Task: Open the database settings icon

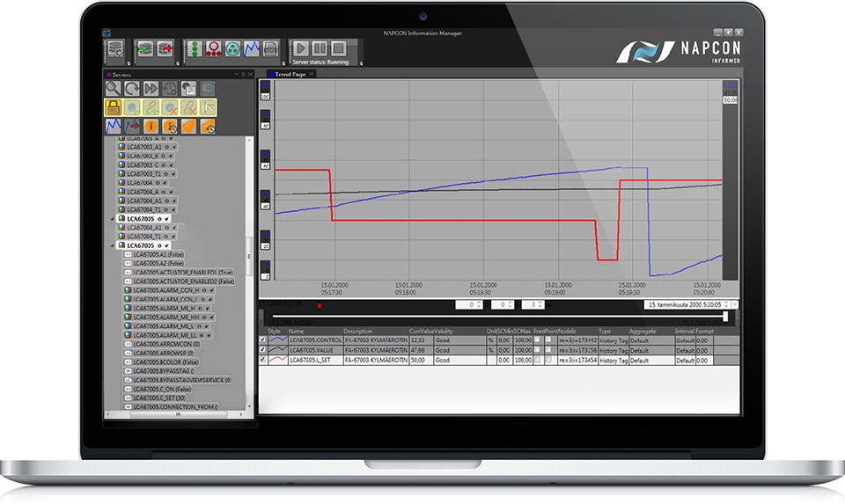Action: click(117, 49)
